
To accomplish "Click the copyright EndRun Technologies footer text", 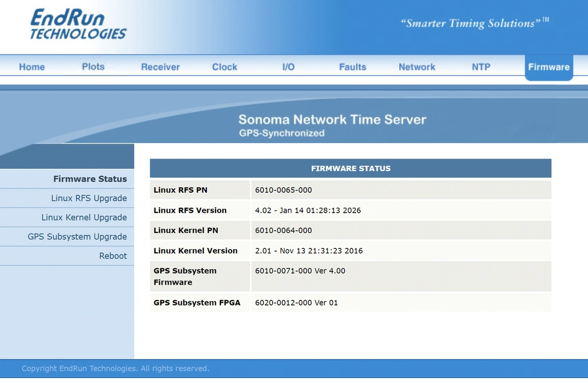I will click(115, 369).
